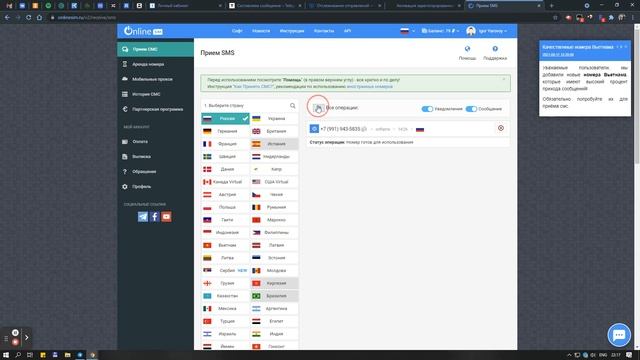Click the OnlineSIM logo
The width and height of the screenshot is (640, 360).
coord(143,31)
